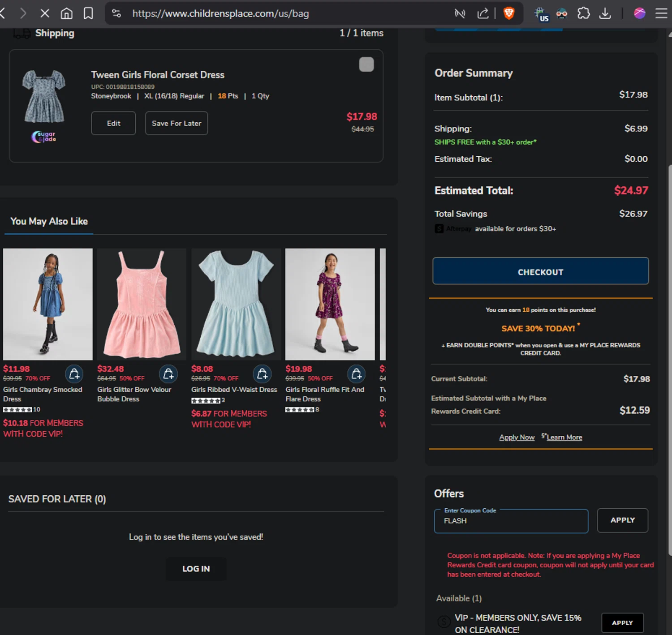The width and height of the screenshot is (672, 635).
Task: Open Tween Girls Floral Corset Dress thumbnail
Action: point(44,96)
